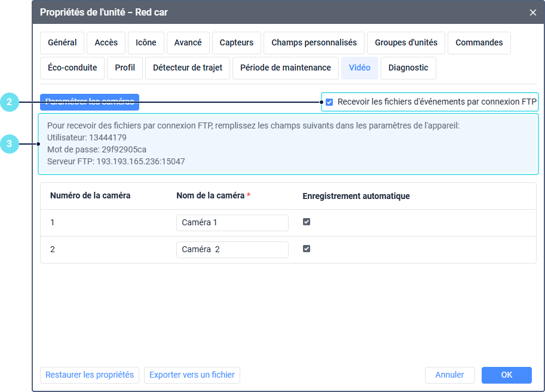Open the Général tab
Screen dimensions: 545x392
pos(62,43)
